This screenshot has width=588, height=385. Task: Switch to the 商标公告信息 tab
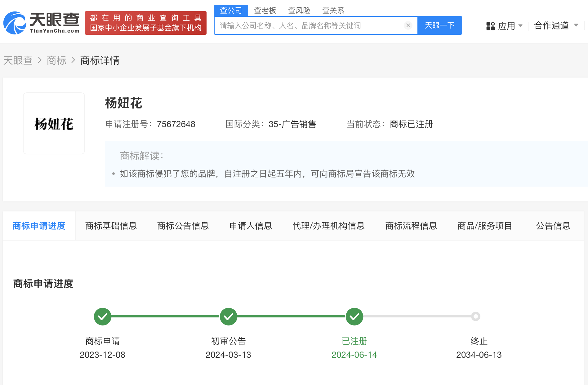pos(183,226)
